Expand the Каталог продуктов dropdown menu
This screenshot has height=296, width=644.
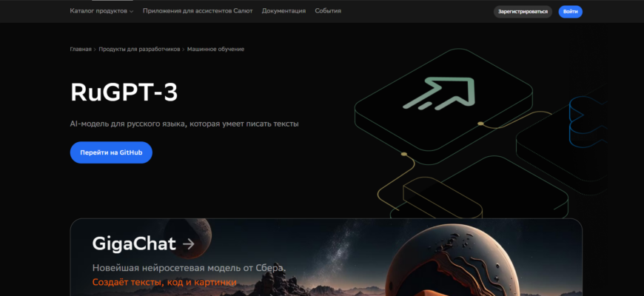(x=101, y=11)
